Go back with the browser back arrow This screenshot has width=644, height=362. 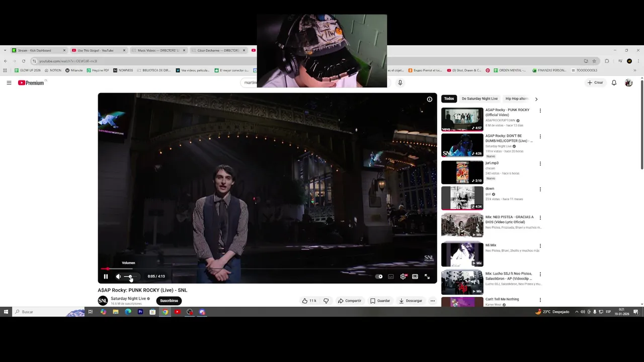coord(6,61)
